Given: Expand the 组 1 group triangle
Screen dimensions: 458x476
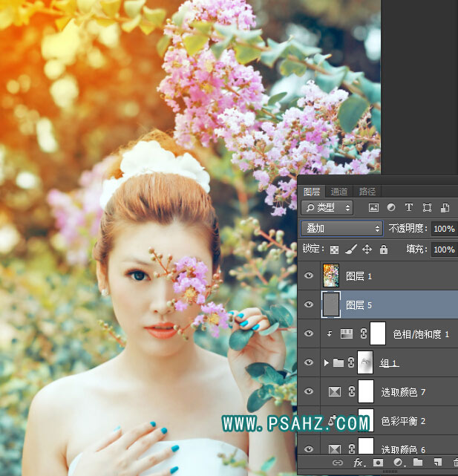Looking at the screenshot, I should (x=326, y=363).
